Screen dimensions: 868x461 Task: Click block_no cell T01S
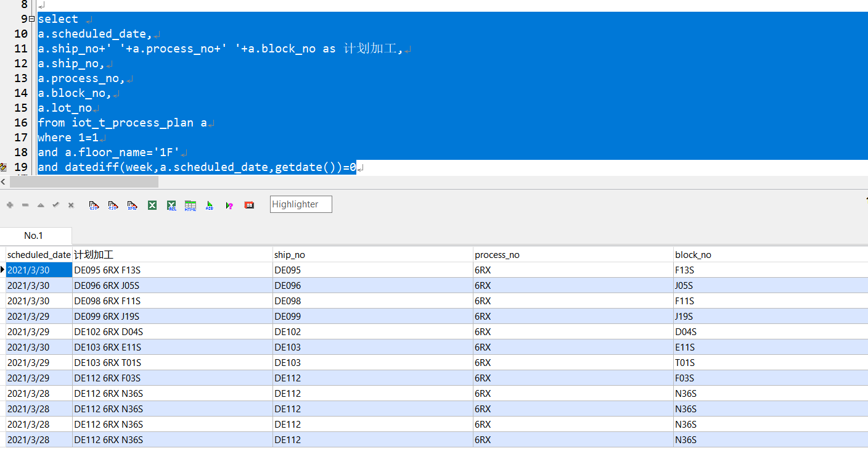click(771, 362)
